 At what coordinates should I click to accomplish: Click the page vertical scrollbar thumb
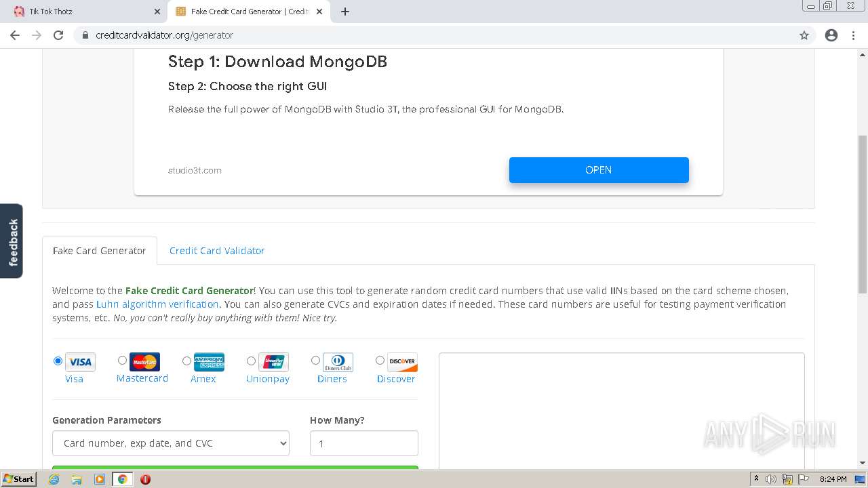(x=863, y=214)
